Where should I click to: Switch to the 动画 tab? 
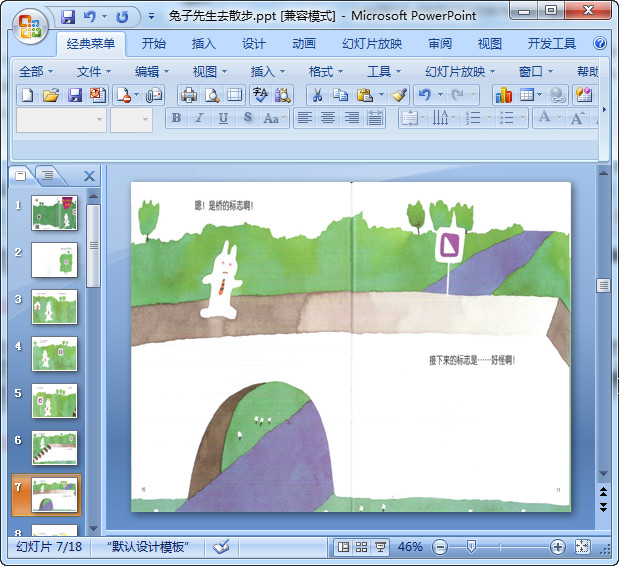[x=304, y=43]
